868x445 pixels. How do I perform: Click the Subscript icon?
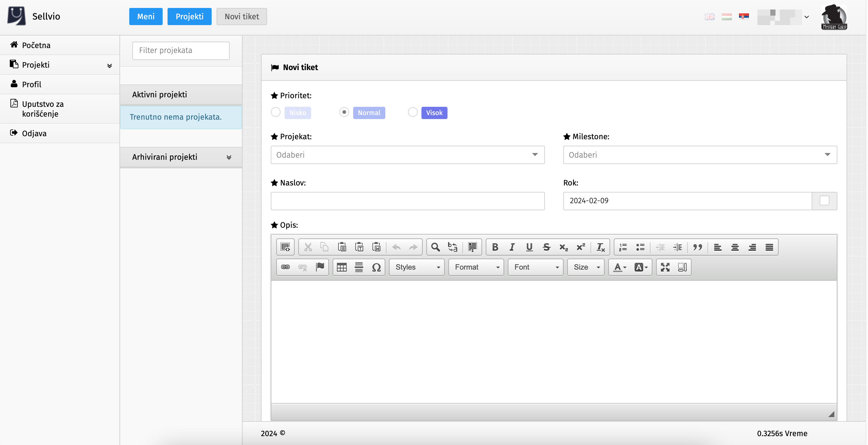(563, 247)
